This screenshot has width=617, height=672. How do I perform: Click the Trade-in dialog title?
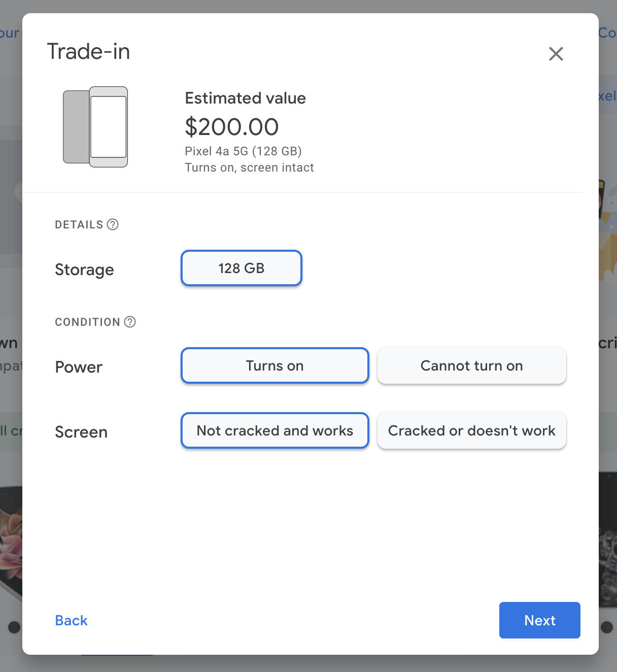coord(88,52)
